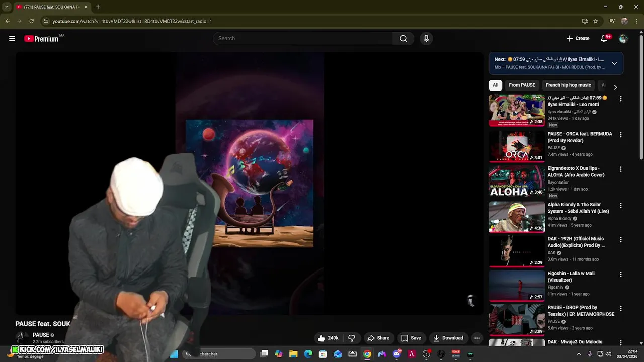Play the Alpha Blondy live thumbnail

coord(516,217)
